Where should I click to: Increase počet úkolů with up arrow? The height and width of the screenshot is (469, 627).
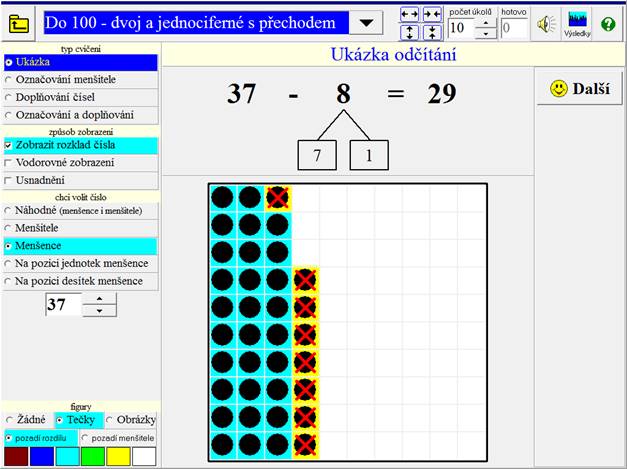click(485, 22)
